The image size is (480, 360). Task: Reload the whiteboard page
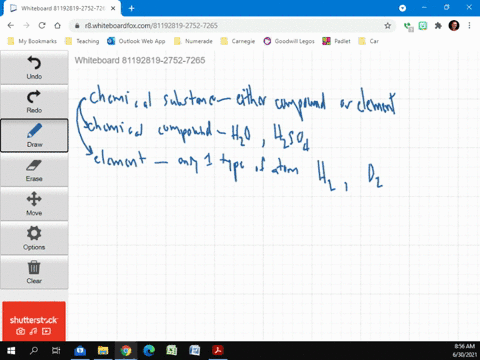point(42,26)
